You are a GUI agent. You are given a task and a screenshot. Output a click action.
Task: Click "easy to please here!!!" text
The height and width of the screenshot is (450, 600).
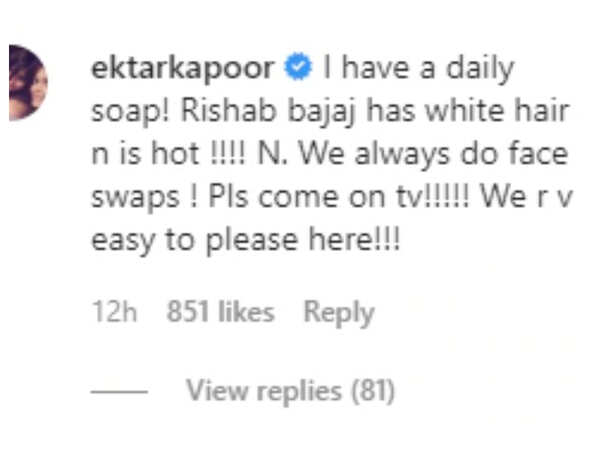pyautogui.click(x=246, y=241)
